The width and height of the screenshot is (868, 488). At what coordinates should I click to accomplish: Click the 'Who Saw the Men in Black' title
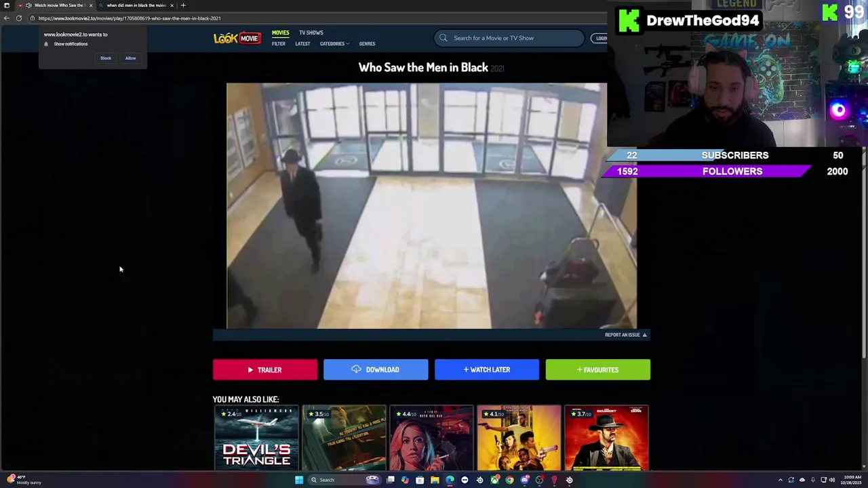click(423, 67)
